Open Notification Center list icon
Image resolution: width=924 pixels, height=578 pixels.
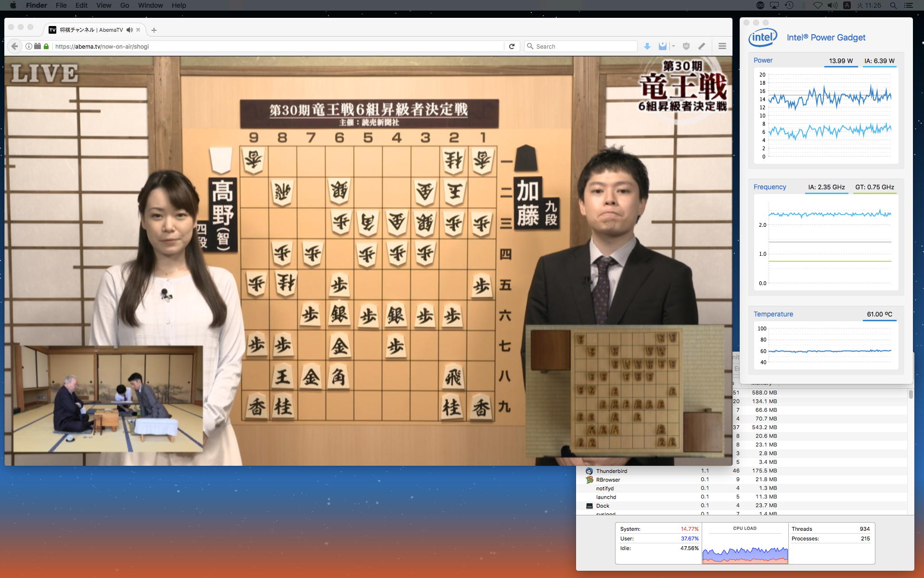pyautogui.click(x=909, y=5)
